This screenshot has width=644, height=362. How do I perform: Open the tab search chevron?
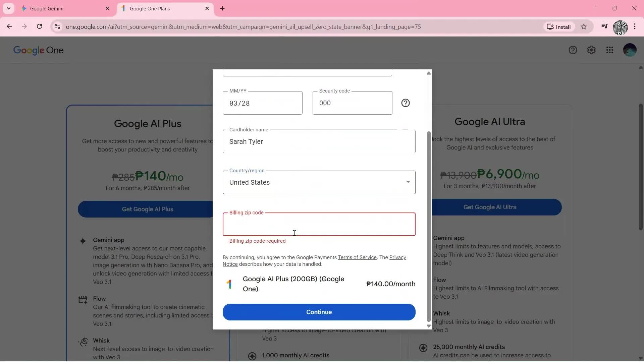(8, 8)
